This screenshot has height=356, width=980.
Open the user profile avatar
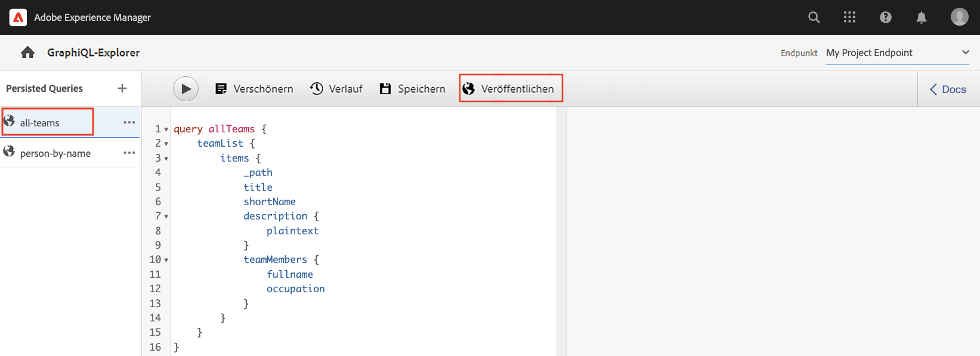click(x=960, y=17)
